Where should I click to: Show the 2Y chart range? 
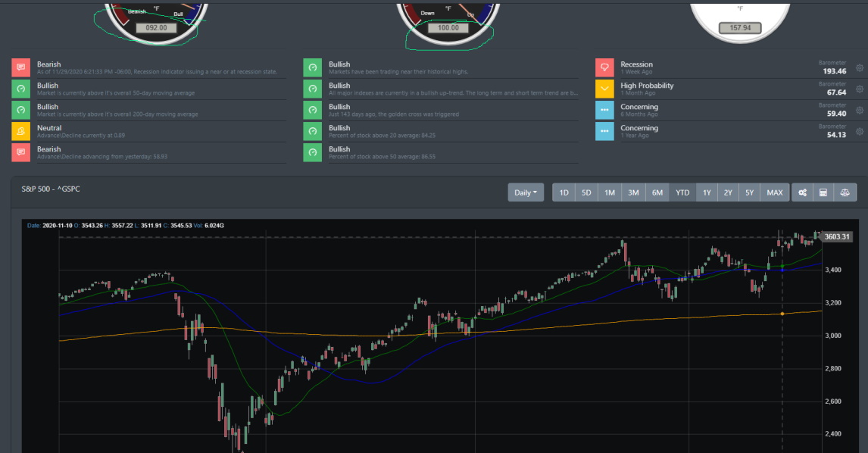click(728, 192)
